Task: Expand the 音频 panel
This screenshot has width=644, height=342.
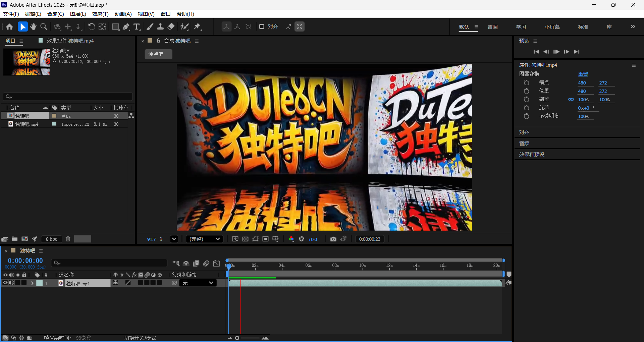Action: pos(524,144)
